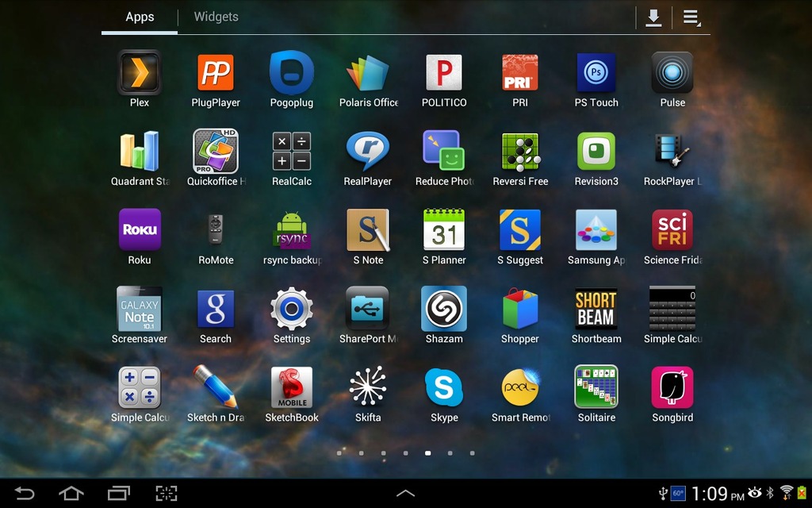
Task: Select the Apps tab
Action: 140,17
